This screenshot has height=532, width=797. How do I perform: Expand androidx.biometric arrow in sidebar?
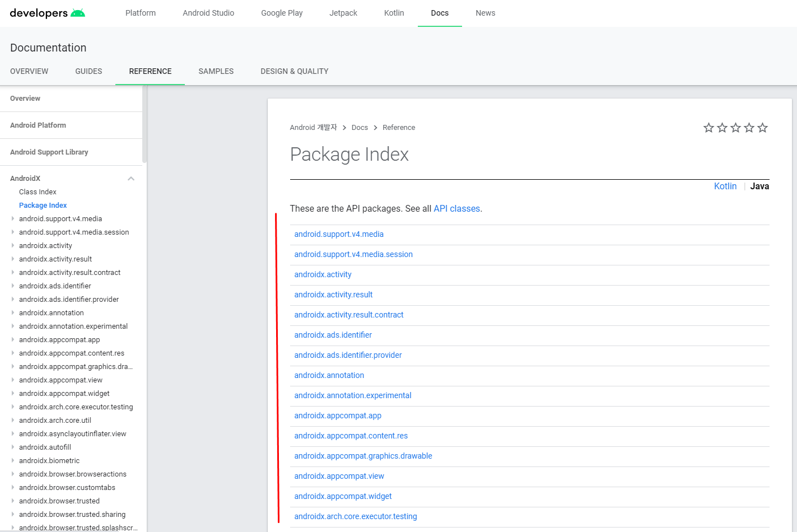click(x=13, y=460)
